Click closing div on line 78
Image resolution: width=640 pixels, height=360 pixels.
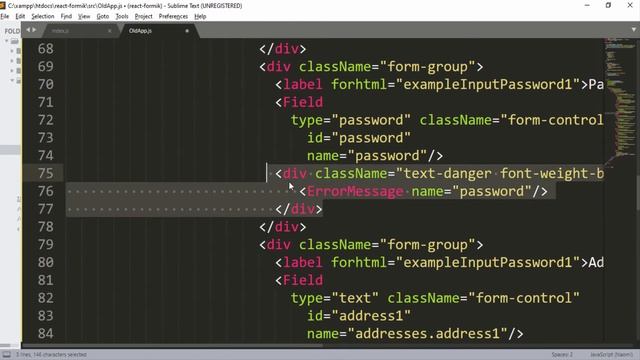click(283, 227)
